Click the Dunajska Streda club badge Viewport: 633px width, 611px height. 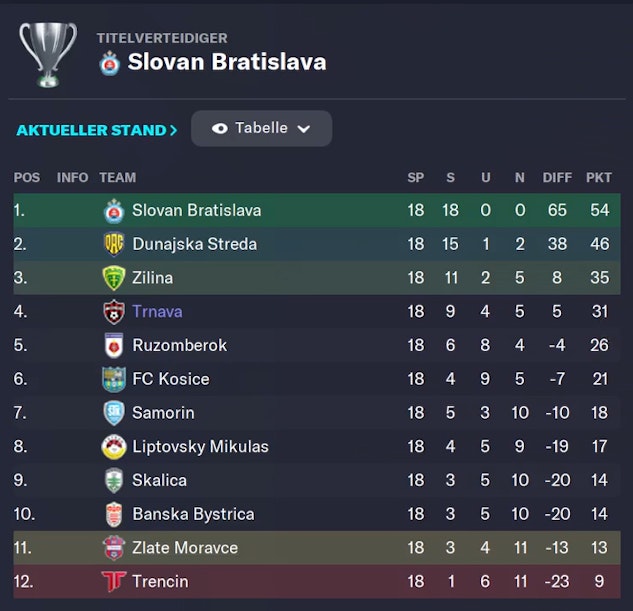coord(114,244)
